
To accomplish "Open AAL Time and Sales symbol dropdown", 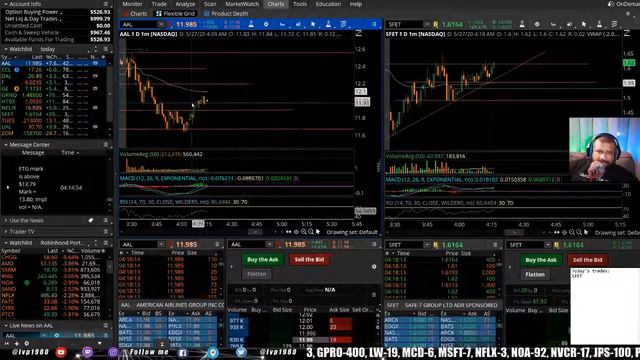I will tap(161, 244).
